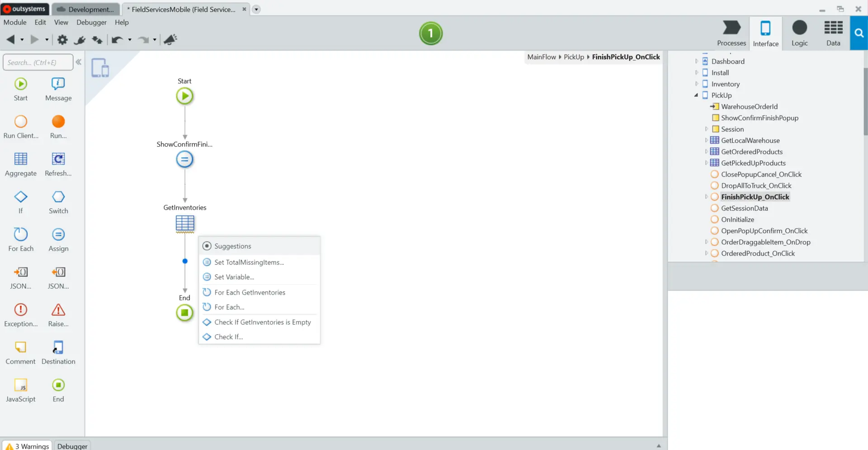Screen dimensions: 868x450
Task: Click the 1-Click Publish green button
Action: pyautogui.click(x=430, y=33)
